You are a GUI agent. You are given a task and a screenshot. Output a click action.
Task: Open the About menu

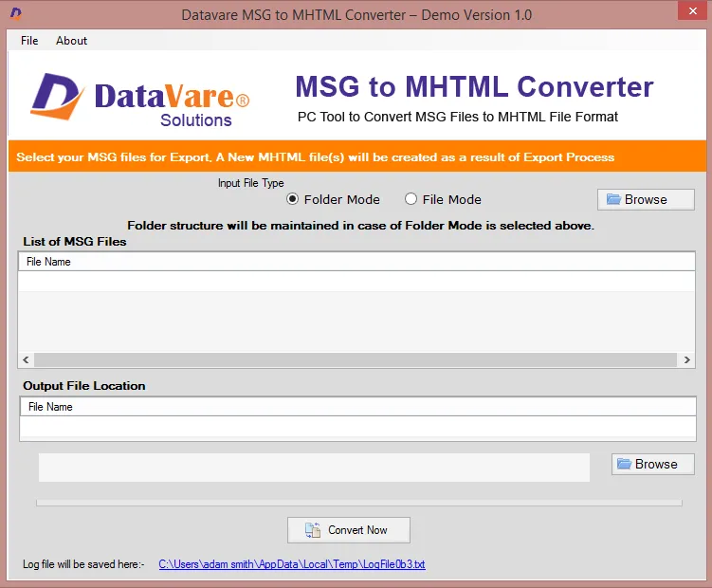pos(71,41)
